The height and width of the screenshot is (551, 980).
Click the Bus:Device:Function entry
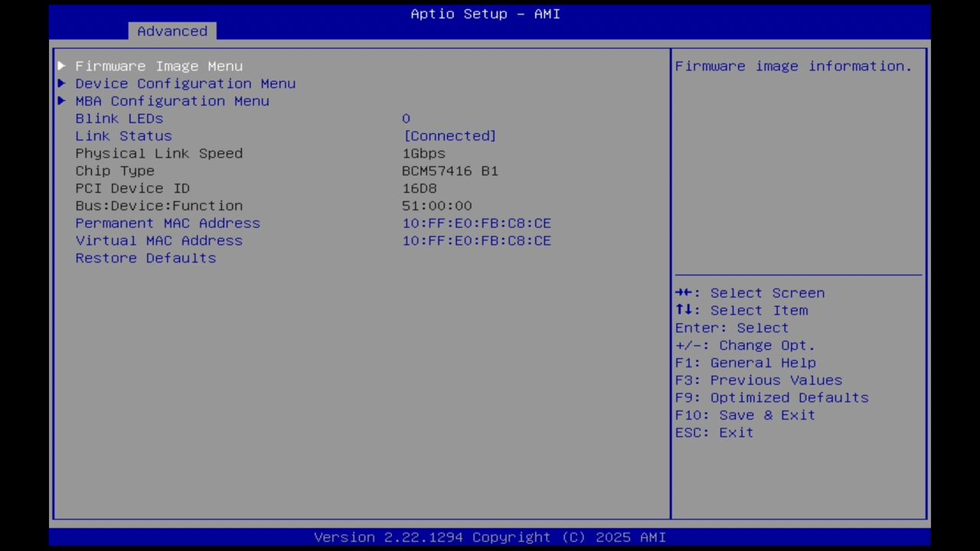coord(158,205)
